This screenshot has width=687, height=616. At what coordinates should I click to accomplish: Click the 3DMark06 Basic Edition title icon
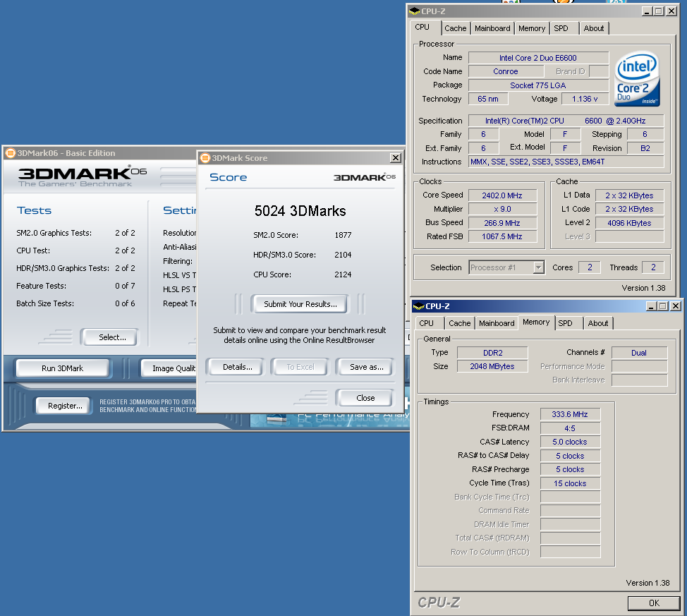tap(10, 153)
